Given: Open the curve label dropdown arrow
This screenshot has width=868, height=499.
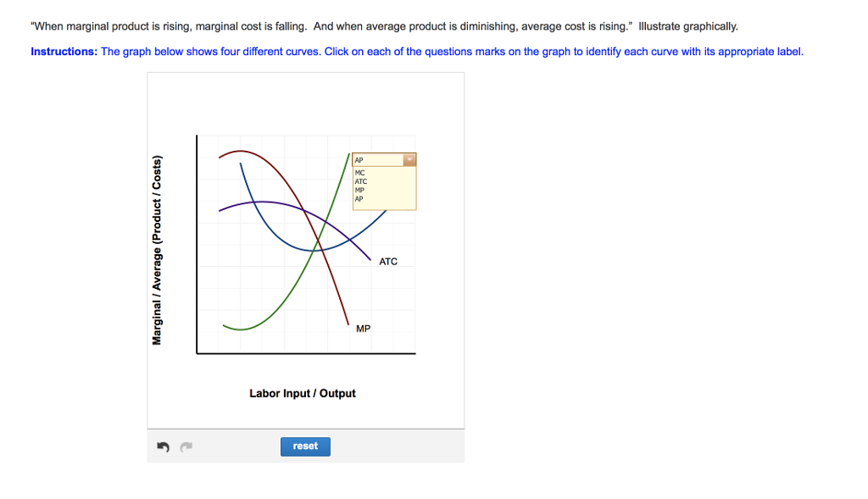Looking at the screenshot, I should click(x=410, y=159).
